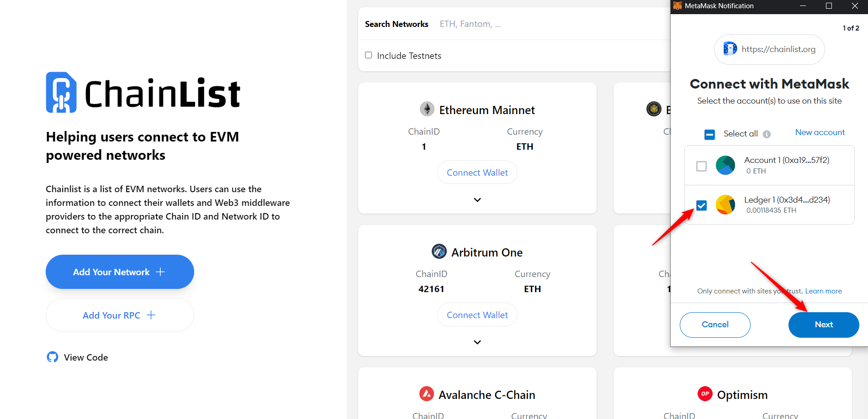Open the New account link
Screen dimensions: 868x419
click(x=820, y=132)
